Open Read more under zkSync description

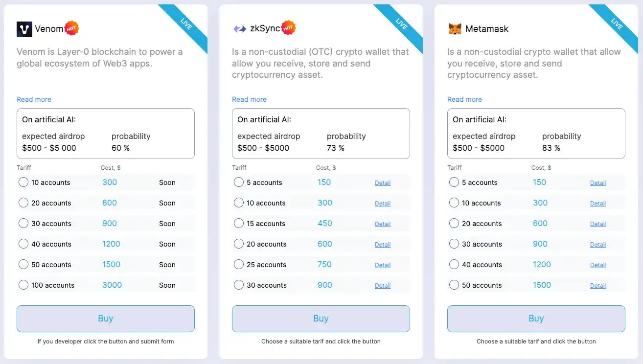point(249,99)
